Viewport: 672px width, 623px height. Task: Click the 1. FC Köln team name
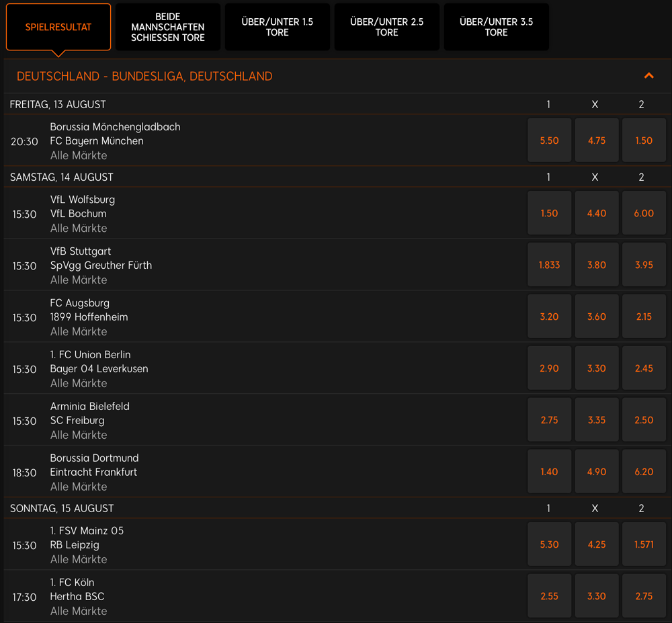[x=72, y=583]
